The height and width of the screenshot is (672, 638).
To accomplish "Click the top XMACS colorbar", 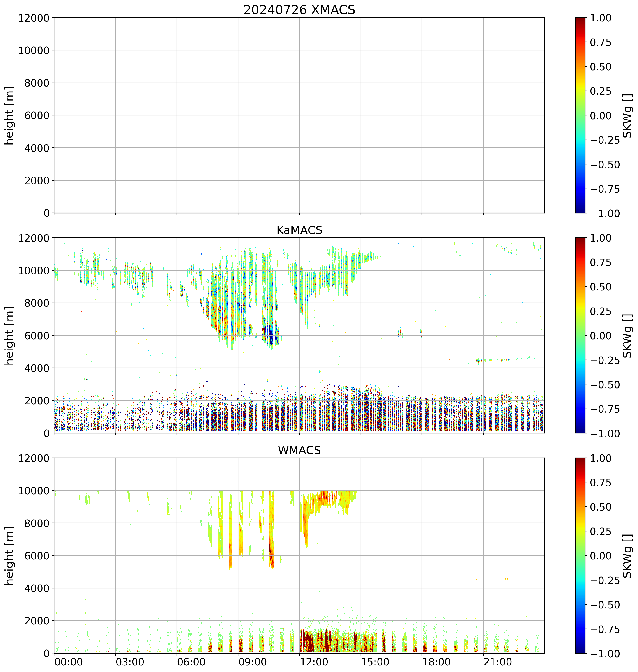I will [x=580, y=115].
